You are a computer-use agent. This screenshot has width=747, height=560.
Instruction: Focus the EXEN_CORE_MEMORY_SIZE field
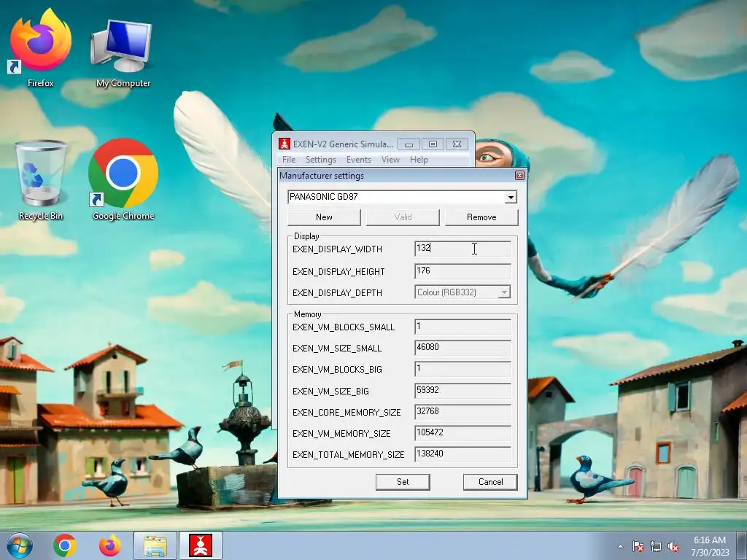coord(462,412)
